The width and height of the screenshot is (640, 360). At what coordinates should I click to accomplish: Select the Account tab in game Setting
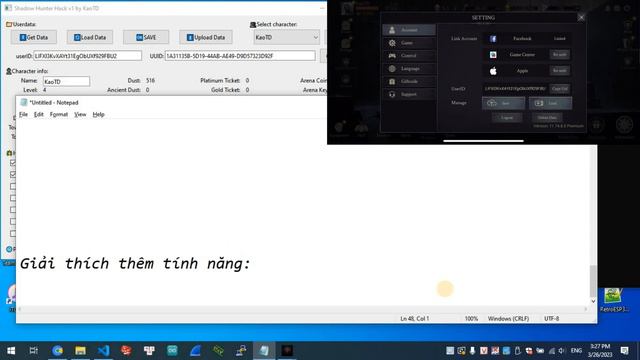(409, 30)
